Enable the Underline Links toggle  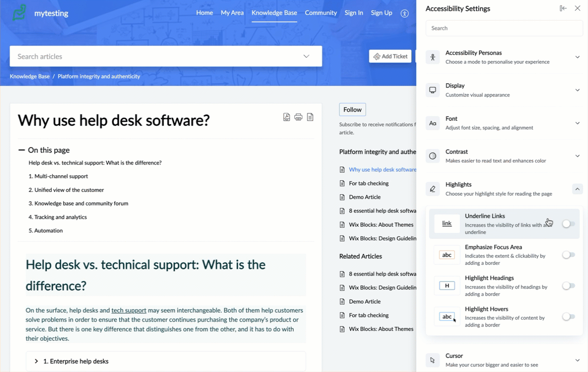[568, 224]
